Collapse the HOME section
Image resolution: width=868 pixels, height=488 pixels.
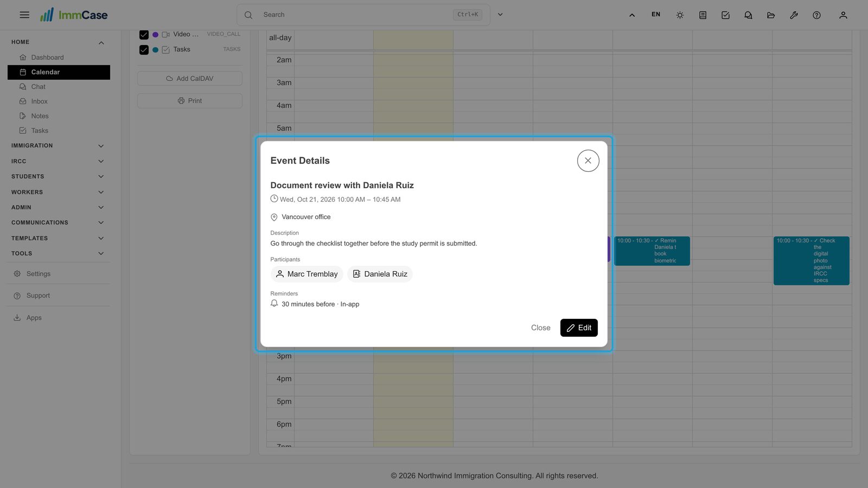(x=59, y=42)
